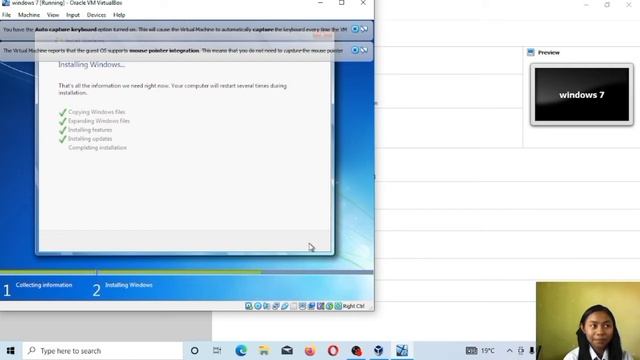Click the CPU virtualization status icon
The height and width of the screenshot is (360, 640).
320,306
